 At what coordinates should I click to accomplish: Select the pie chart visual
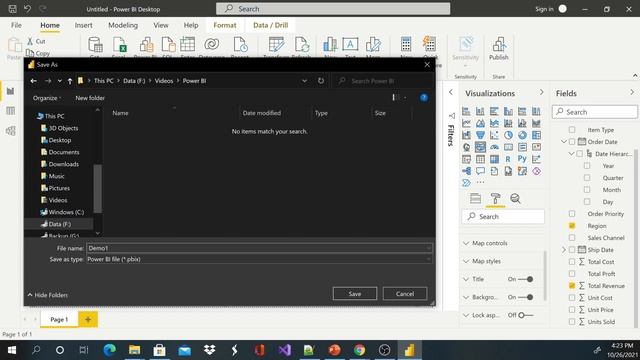pos(508,135)
